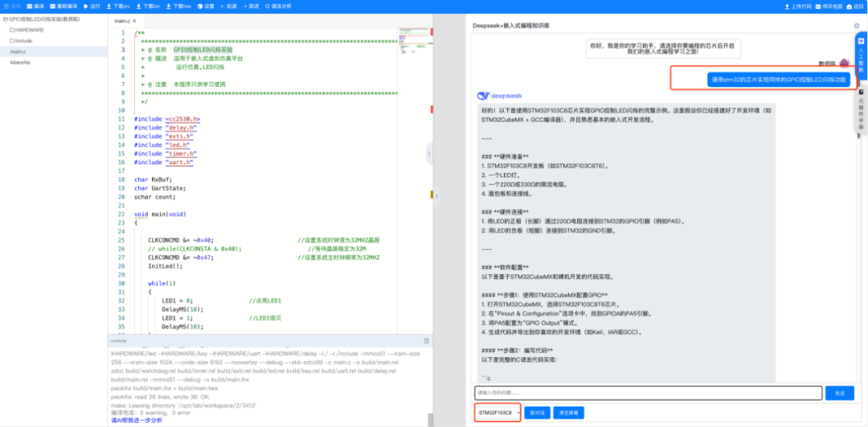
Task: Open the 元器件手册 side tab
Action: click(861, 109)
